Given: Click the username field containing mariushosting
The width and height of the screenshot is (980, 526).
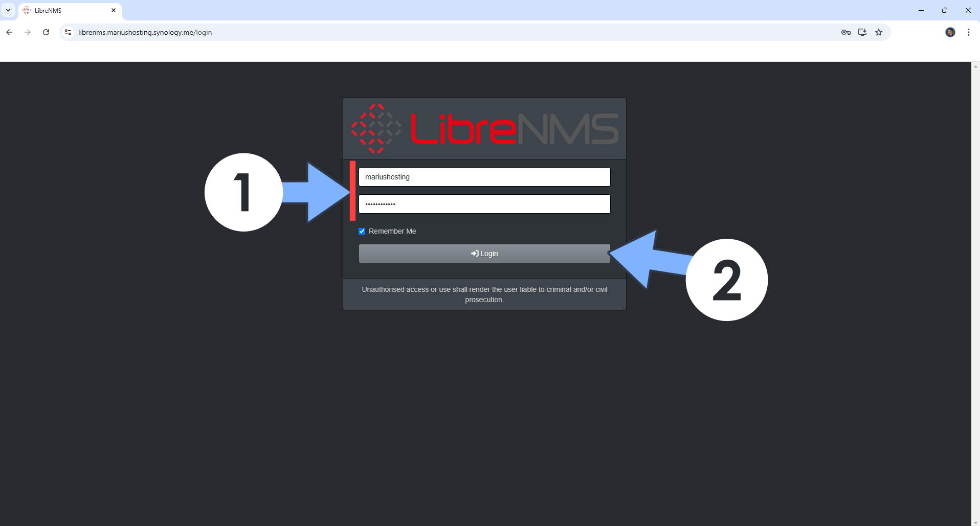Looking at the screenshot, I should pyautogui.click(x=484, y=177).
